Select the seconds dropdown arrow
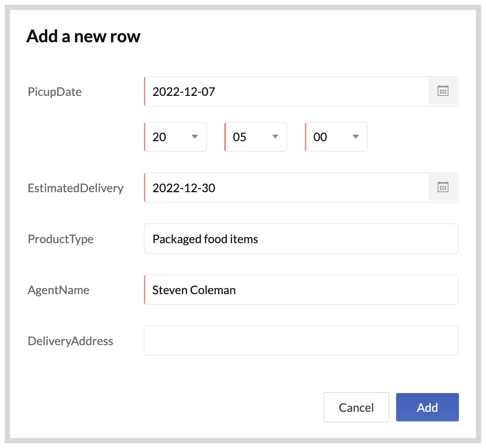Image resolution: width=486 pixels, height=448 pixels. pyautogui.click(x=356, y=137)
